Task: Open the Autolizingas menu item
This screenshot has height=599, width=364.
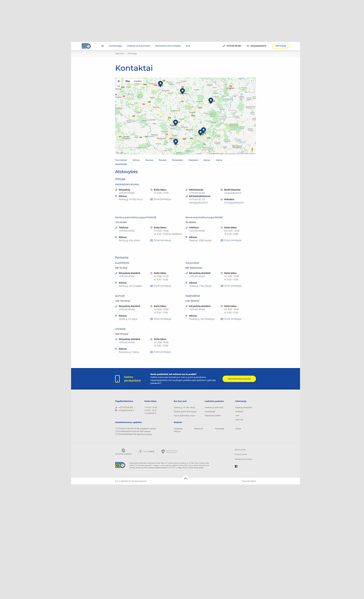Action: click(116, 46)
